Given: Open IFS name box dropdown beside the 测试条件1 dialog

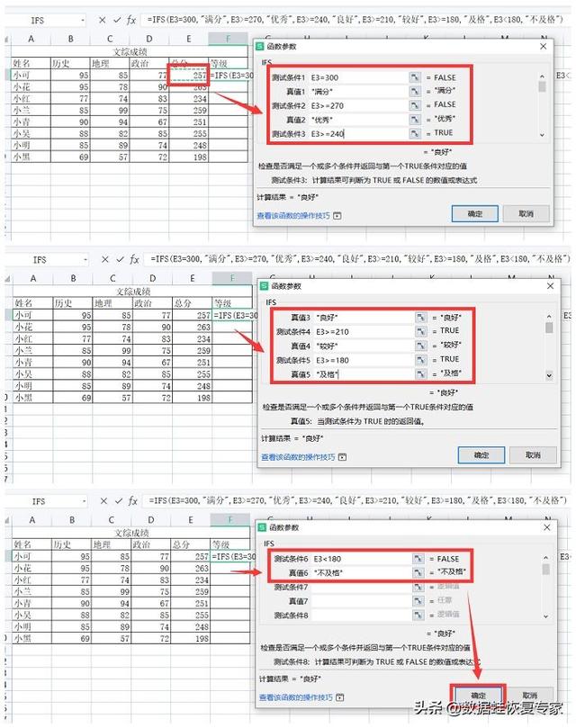Looking at the screenshot, I should pos(83,21).
